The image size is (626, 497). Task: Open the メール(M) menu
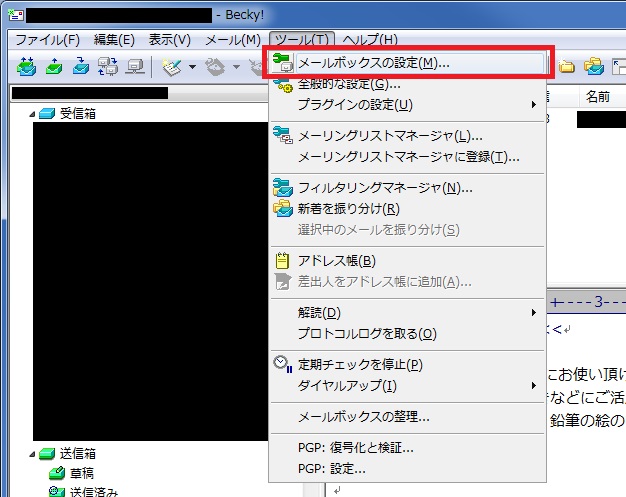233,40
